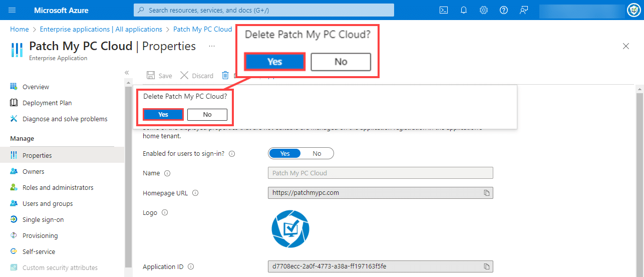
Task: Open the Feedback icon in header
Action: [524, 10]
